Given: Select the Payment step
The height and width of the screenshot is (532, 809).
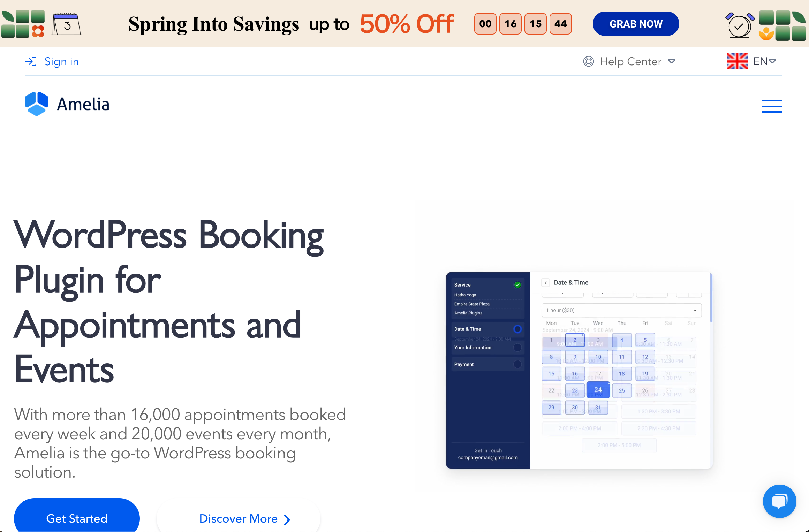Looking at the screenshot, I should pos(487,364).
